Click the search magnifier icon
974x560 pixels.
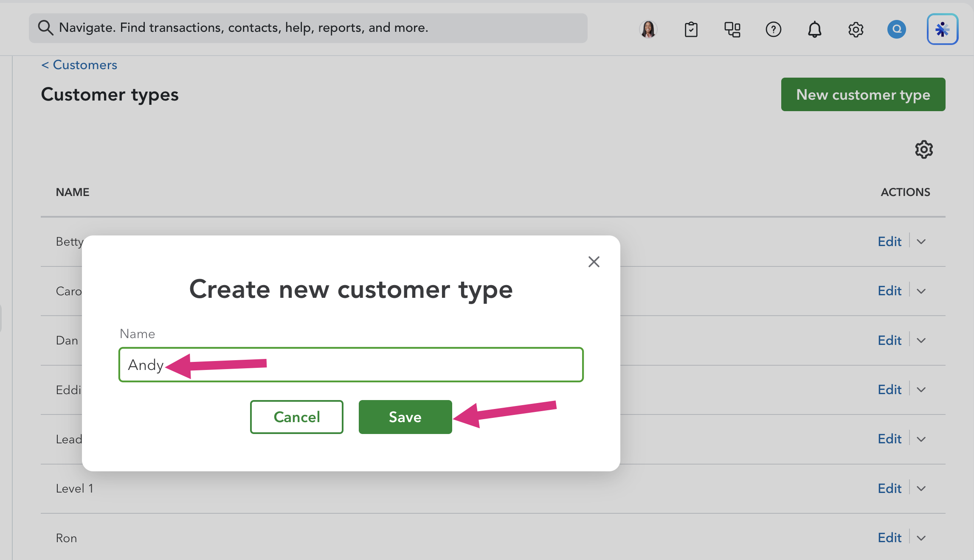pos(45,28)
